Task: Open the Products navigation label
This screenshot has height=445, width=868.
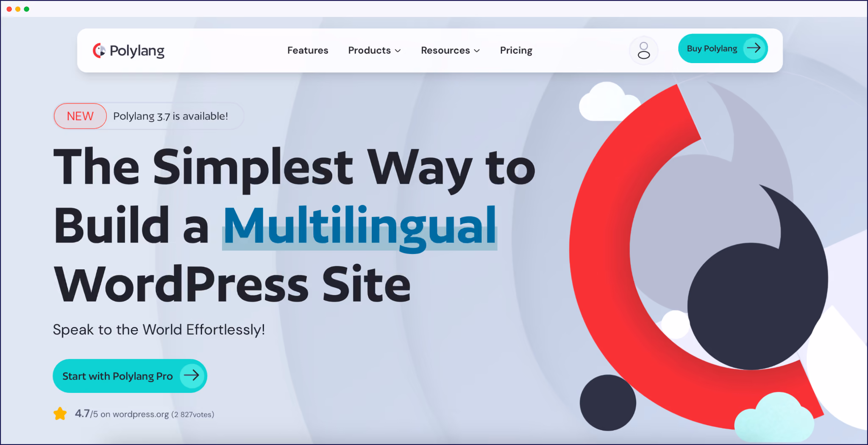Action: [x=369, y=50]
